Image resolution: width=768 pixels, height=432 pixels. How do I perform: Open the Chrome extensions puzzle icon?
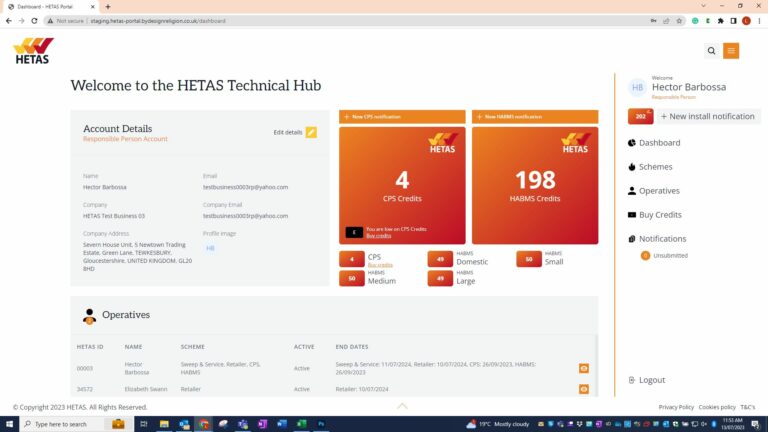pos(720,21)
